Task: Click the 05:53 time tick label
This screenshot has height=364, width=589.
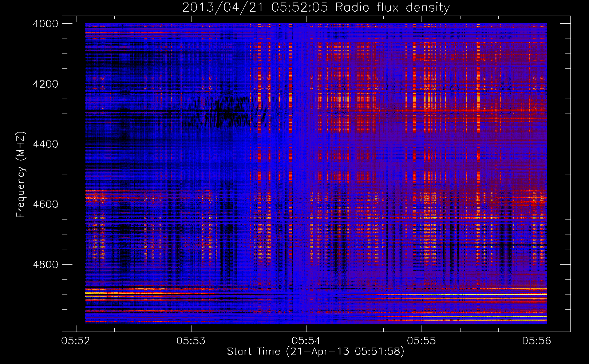Action: 191,341
